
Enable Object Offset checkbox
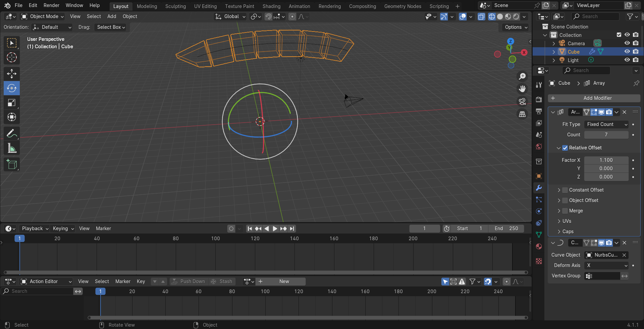565,200
